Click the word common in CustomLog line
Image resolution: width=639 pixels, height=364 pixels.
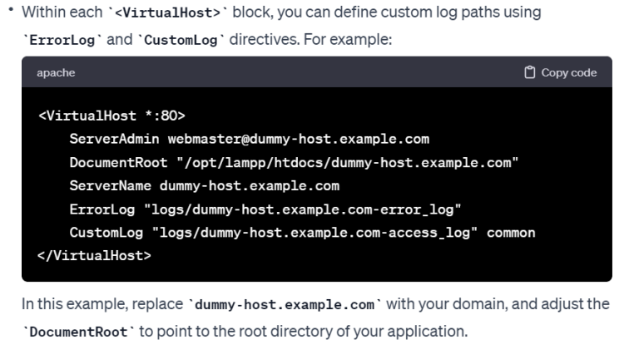pyautogui.click(x=511, y=232)
